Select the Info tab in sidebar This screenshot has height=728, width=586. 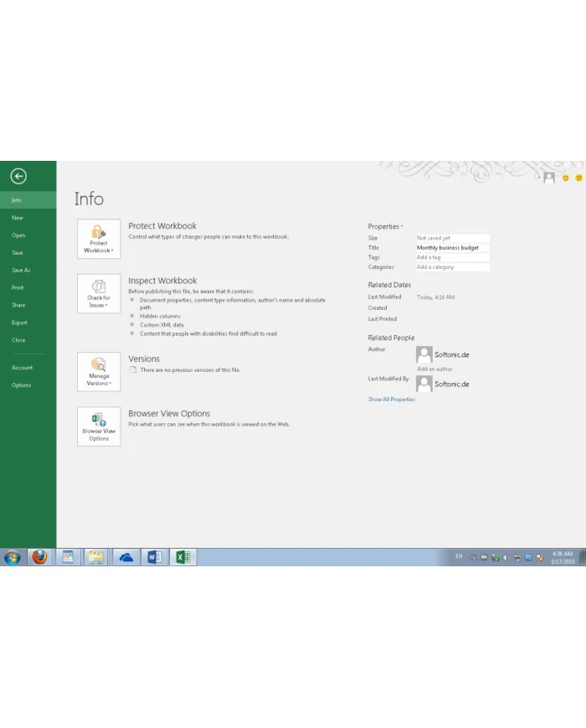point(28,200)
